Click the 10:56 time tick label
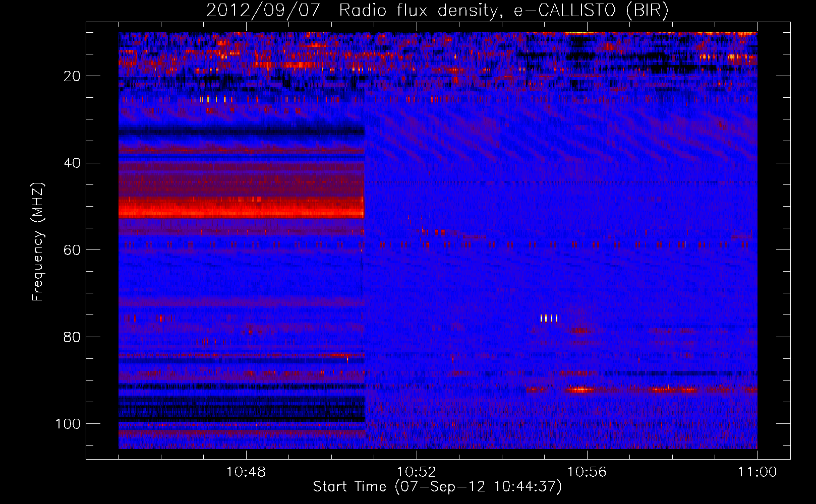The image size is (816, 504). point(587,472)
